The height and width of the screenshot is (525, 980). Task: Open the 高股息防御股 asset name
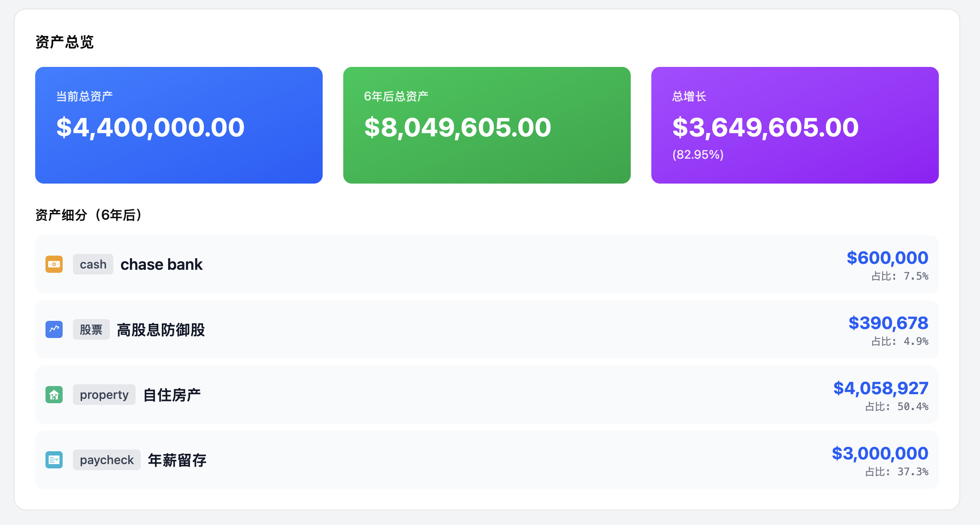161,329
